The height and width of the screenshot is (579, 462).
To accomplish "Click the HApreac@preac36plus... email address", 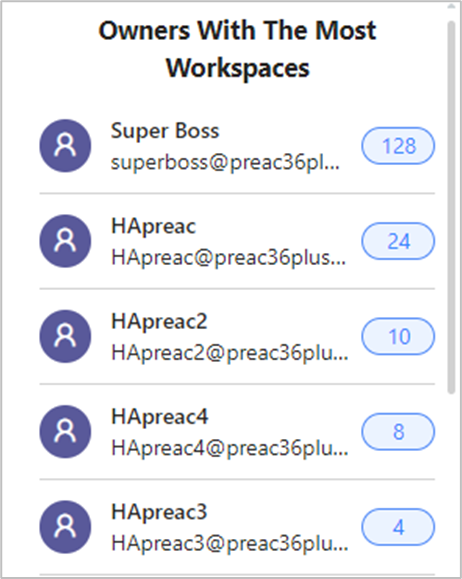I will (x=229, y=257).
